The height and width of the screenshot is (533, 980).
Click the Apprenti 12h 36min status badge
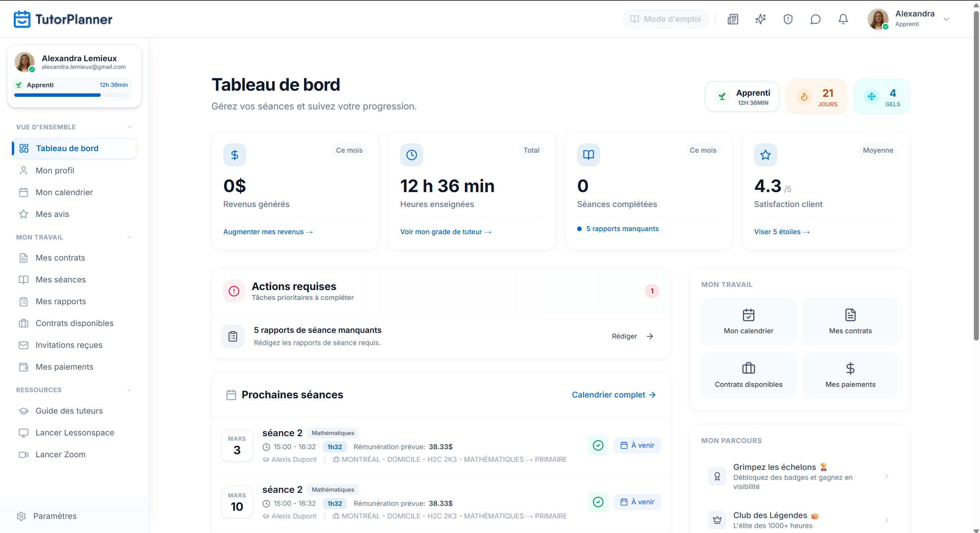[741, 96]
